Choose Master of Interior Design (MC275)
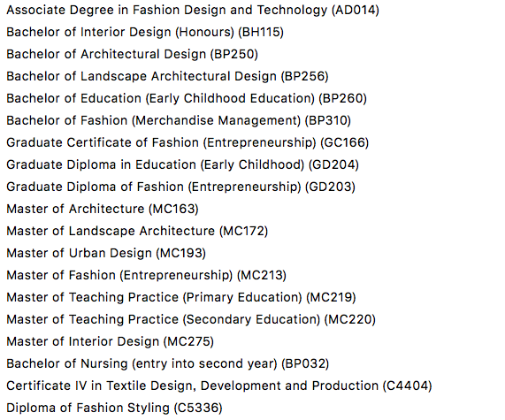 click(x=110, y=341)
